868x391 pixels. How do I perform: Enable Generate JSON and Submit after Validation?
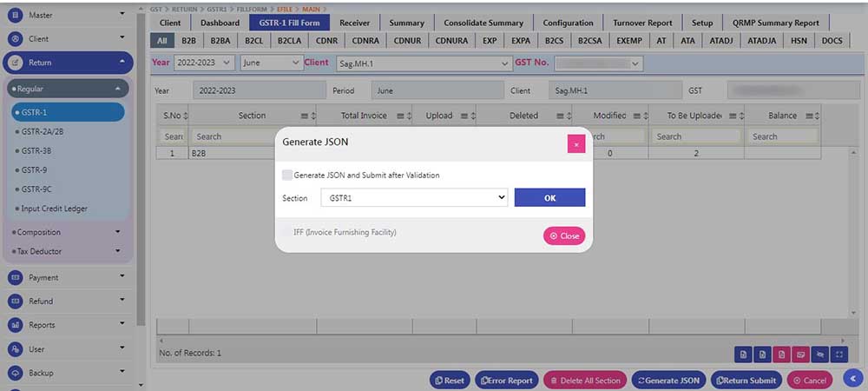click(287, 175)
